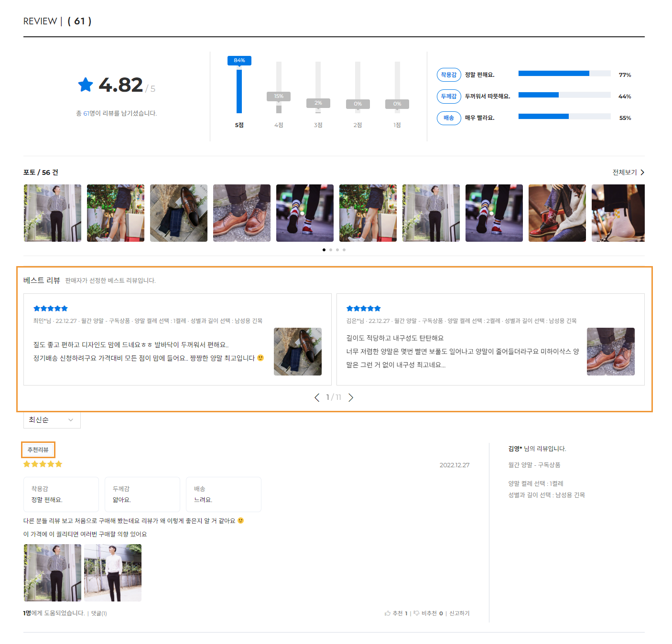Click the blue star rating icon
The height and width of the screenshot is (644, 672).
(x=86, y=85)
